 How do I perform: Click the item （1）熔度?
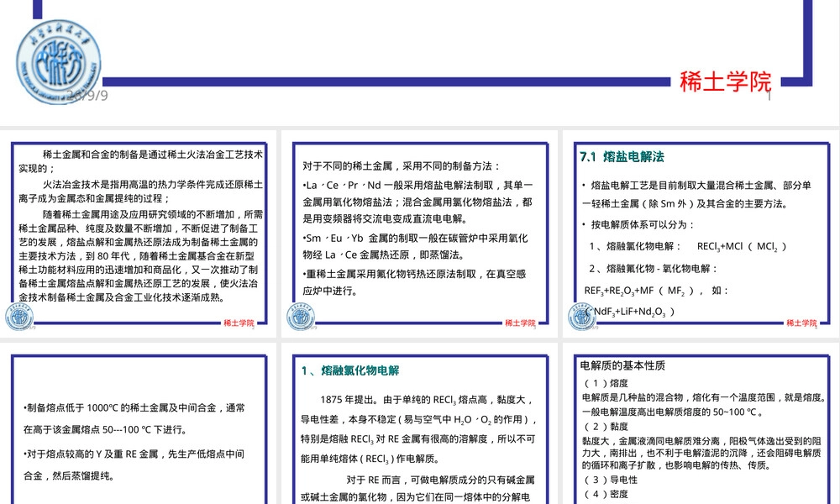pyautogui.click(x=606, y=383)
